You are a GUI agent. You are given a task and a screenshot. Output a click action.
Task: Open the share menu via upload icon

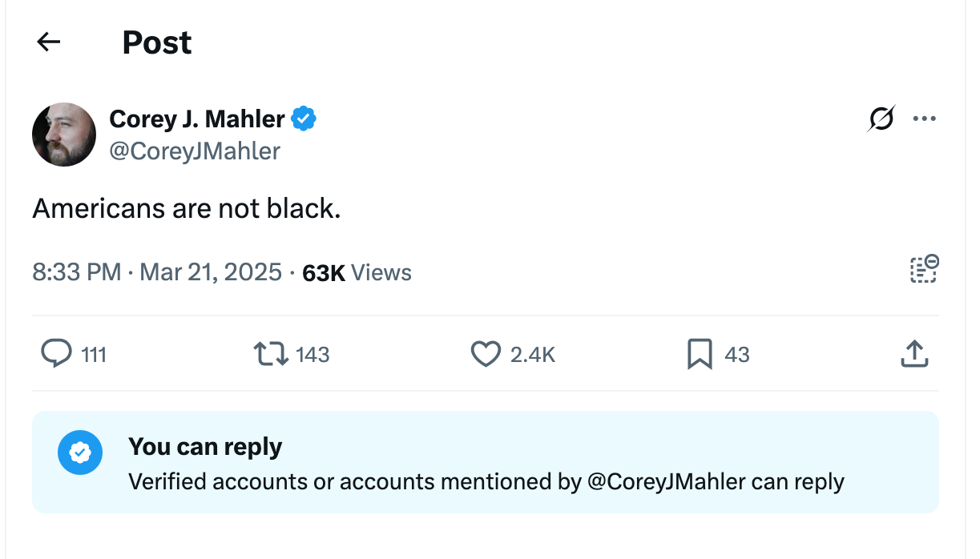[x=914, y=353]
